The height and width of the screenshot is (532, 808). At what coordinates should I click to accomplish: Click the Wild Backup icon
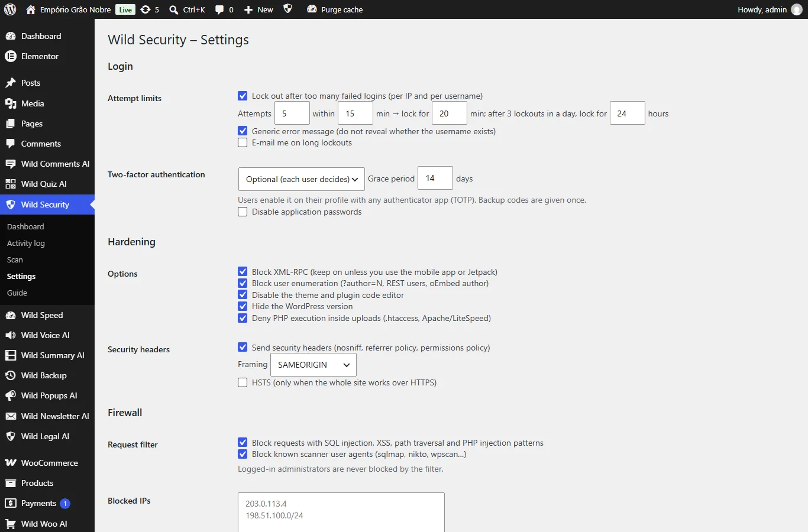(x=10, y=375)
